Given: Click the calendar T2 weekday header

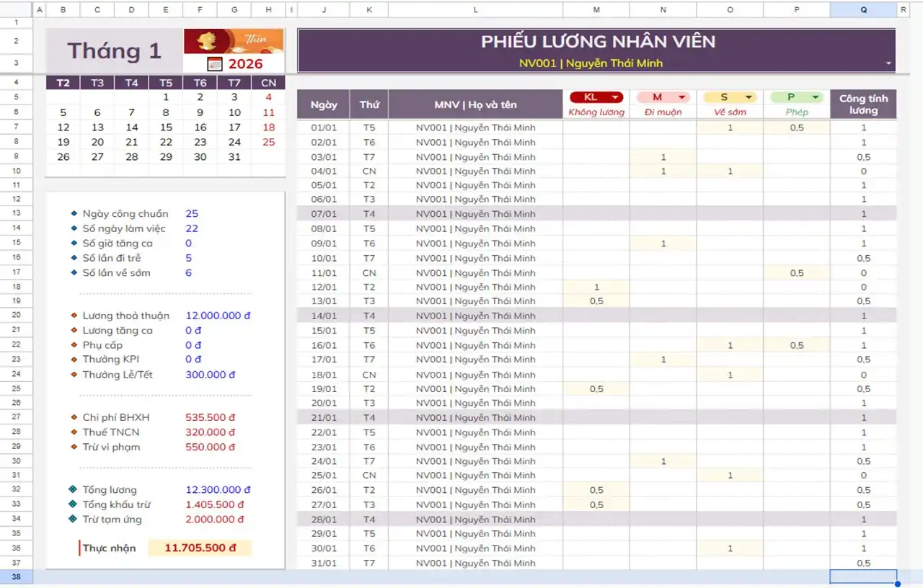Looking at the screenshot, I should coord(63,83).
